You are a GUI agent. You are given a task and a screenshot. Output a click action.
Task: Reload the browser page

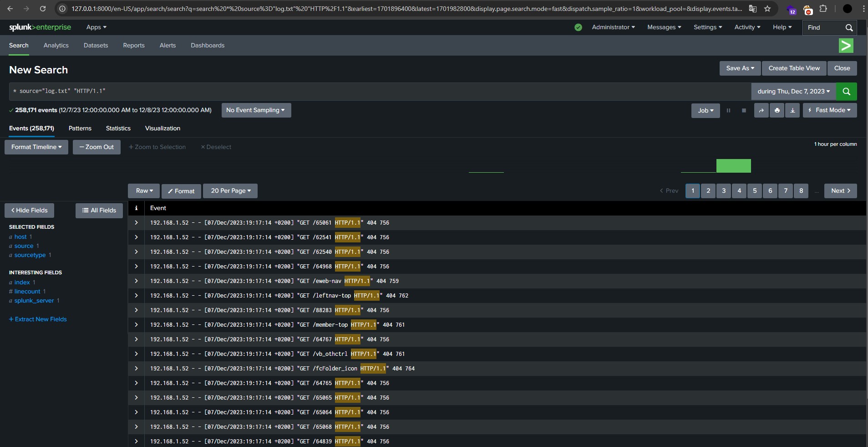click(42, 9)
